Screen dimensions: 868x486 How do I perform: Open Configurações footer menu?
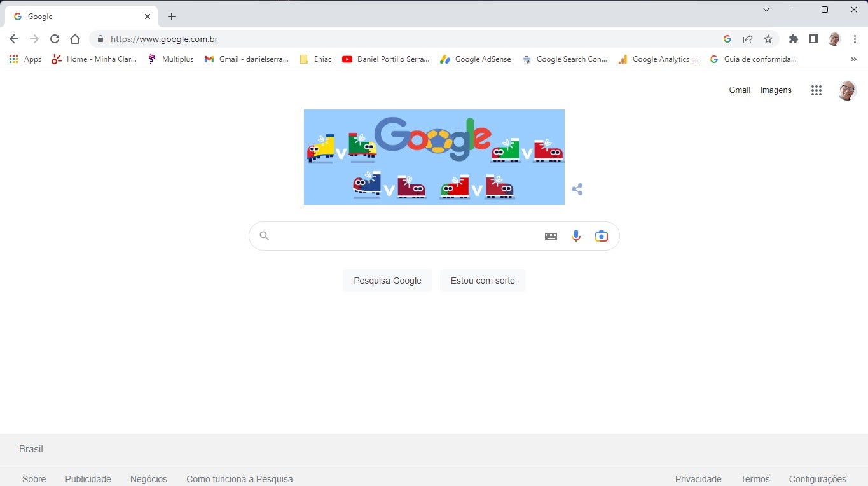(818, 479)
